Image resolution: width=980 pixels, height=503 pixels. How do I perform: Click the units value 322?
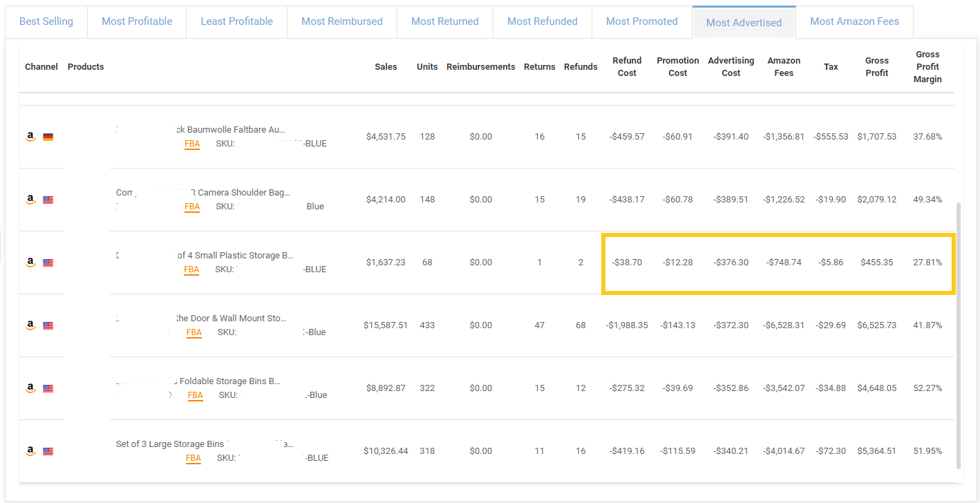[x=427, y=388]
